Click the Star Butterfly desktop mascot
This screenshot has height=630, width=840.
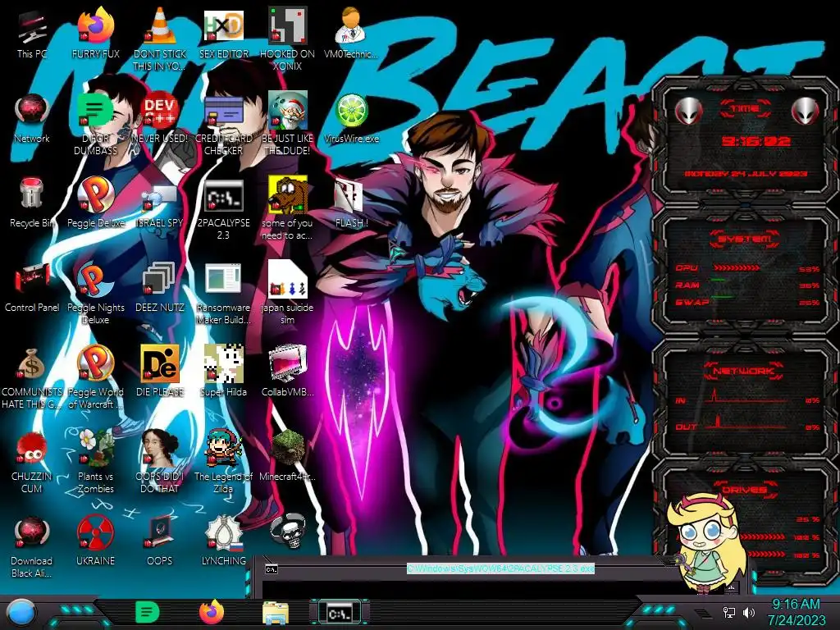(706, 544)
